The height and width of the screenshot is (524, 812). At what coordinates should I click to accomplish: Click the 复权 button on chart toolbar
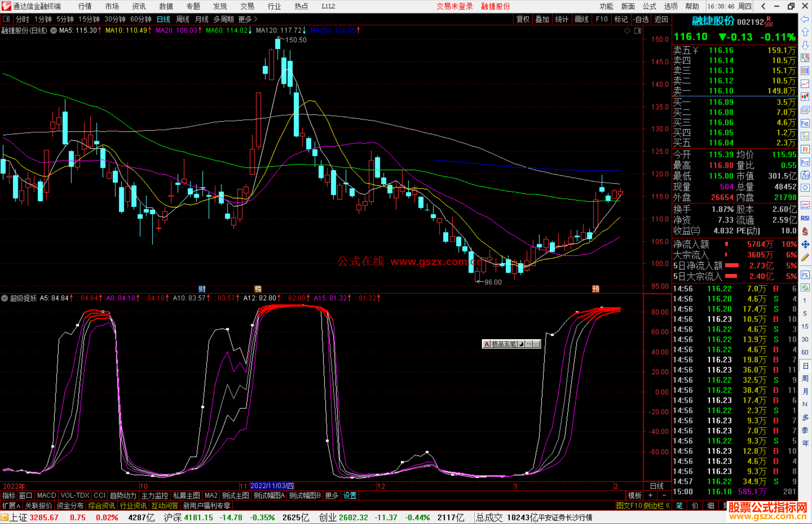click(x=523, y=19)
